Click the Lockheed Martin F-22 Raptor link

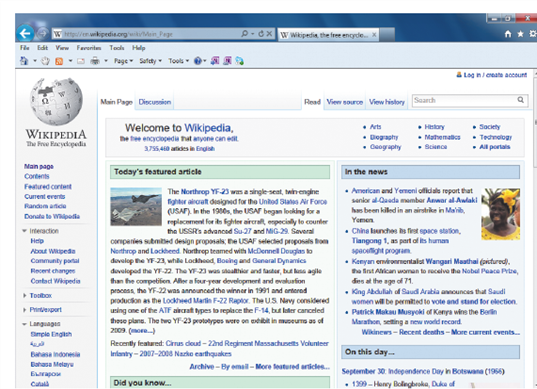205,301
